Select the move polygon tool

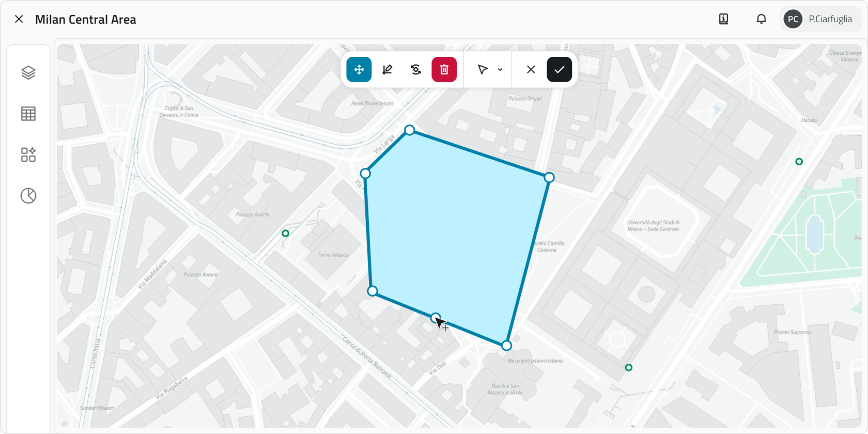click(359, 70)
